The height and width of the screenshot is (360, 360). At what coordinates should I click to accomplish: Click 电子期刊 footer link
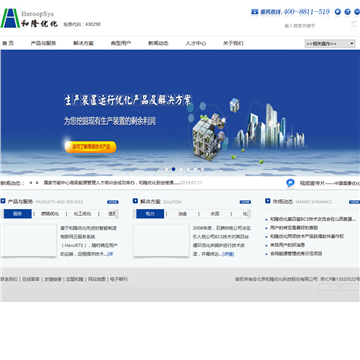coord(119,279)
